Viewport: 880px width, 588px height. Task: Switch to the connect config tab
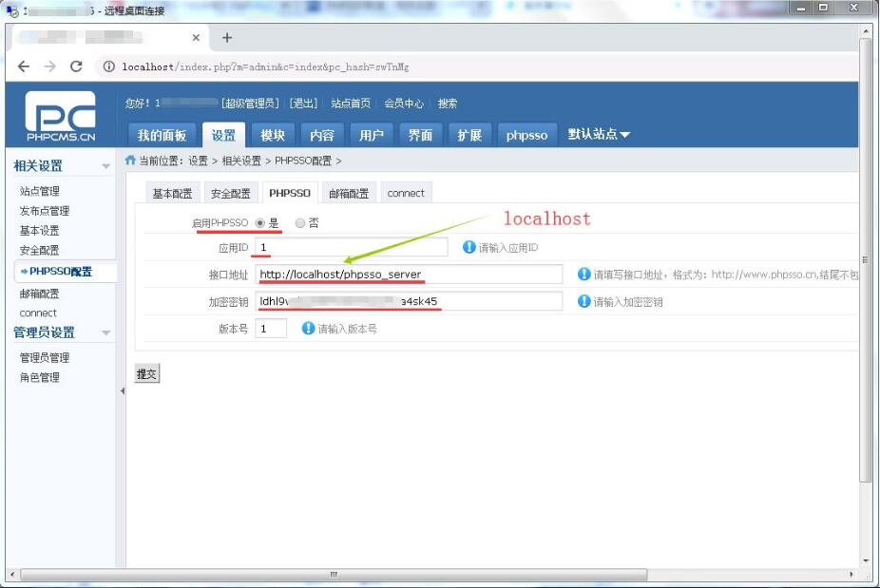[x=406, y=193]
